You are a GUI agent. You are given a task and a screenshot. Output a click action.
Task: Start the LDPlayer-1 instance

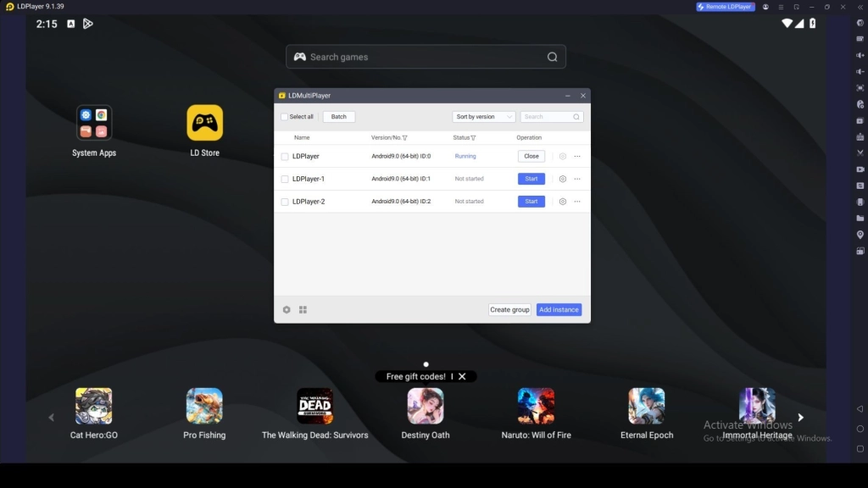pos(531,179)
